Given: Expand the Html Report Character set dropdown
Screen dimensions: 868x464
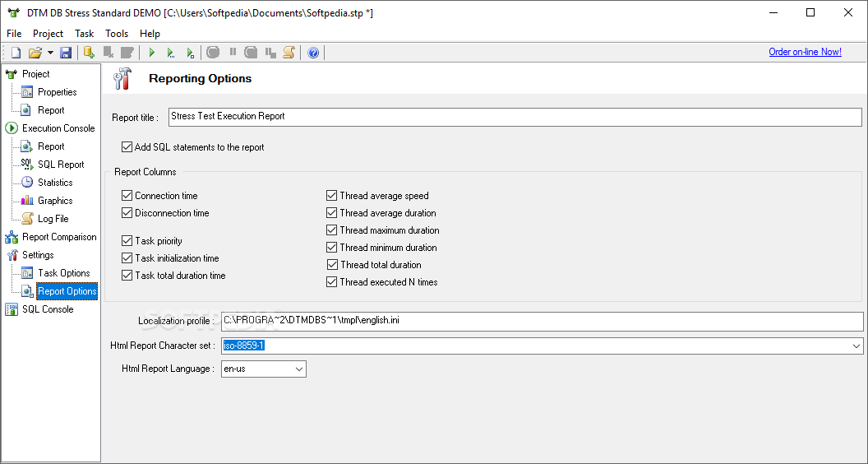Looking at the screenshot, I should click(856, 346).
